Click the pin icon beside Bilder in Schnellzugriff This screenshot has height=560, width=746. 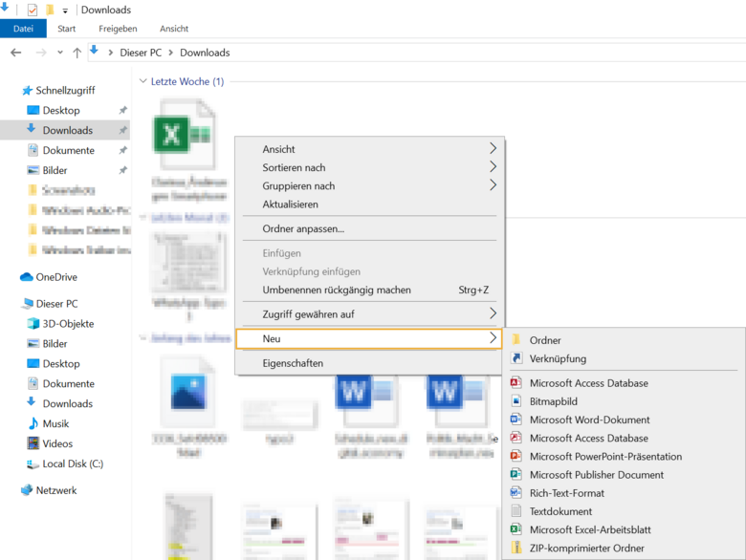click(x=122, y=170)
